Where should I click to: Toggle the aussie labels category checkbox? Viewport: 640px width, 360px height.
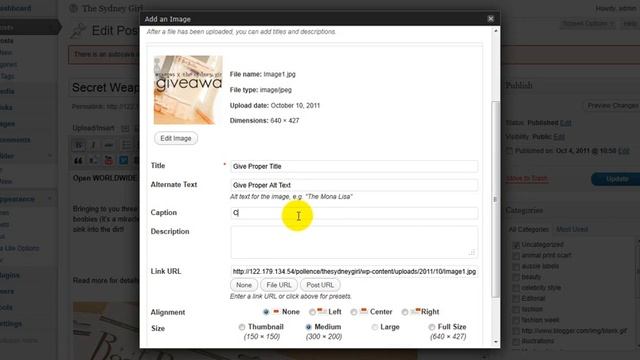[516, 267]
